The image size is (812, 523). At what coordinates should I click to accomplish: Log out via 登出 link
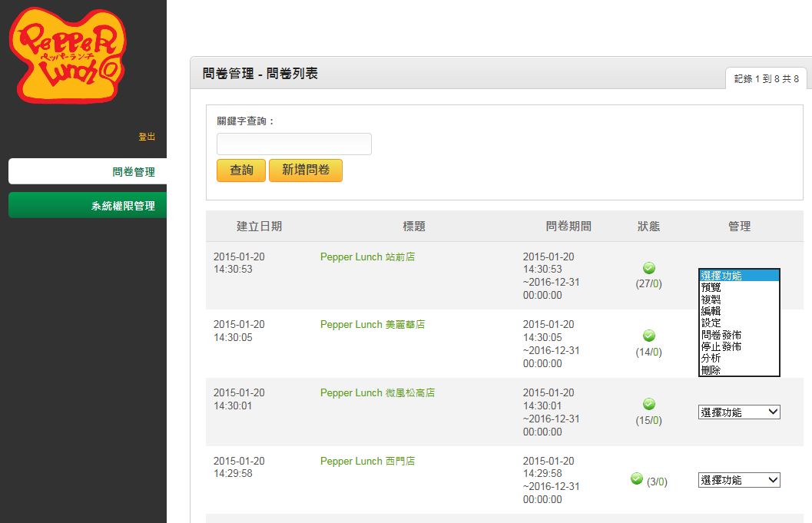[x=147, y=137]
